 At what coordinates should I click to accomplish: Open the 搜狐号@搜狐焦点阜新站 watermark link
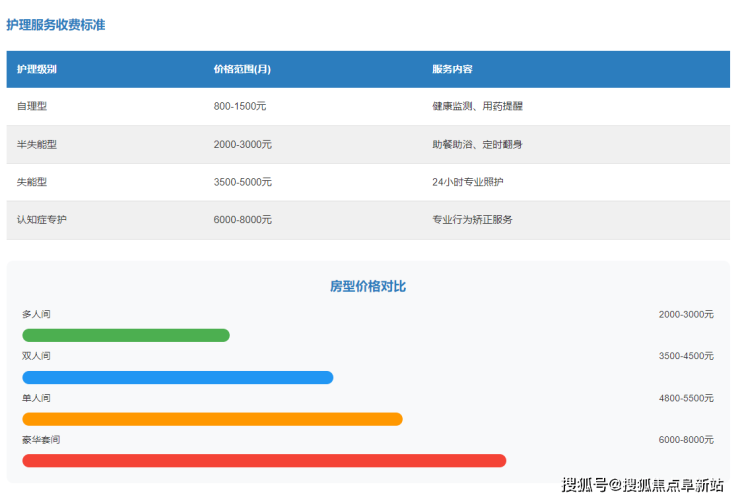[642, 485]
